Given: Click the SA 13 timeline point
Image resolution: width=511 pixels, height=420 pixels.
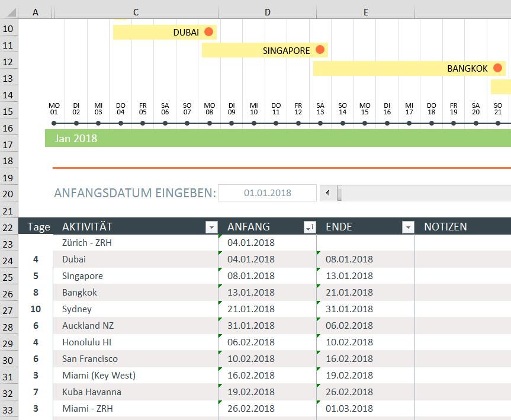Looking at the screenshot, I should 320,123.
